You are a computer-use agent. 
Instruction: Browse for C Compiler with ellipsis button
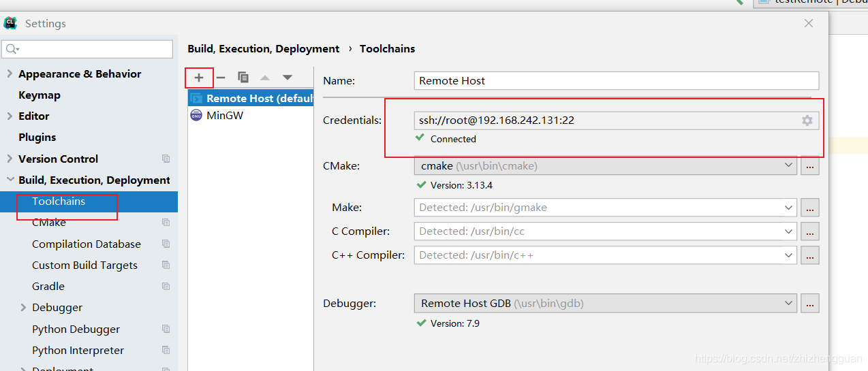(x=809, y=231)
